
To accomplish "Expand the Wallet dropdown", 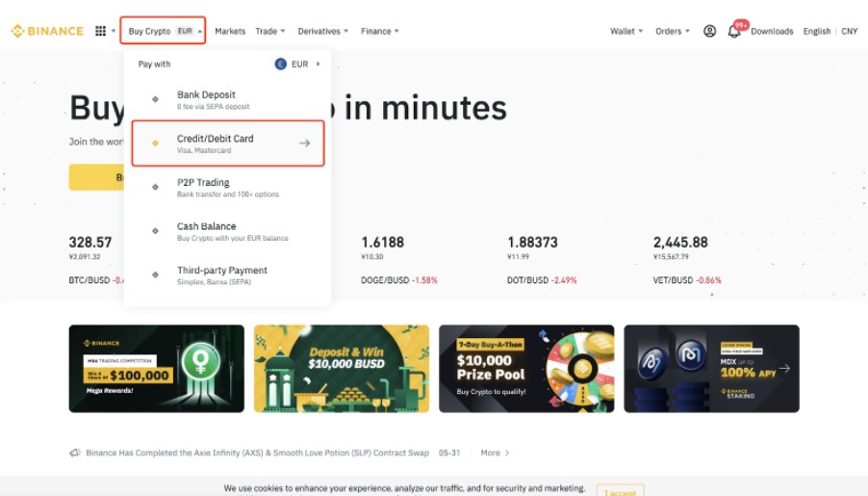I will [626, 31].
